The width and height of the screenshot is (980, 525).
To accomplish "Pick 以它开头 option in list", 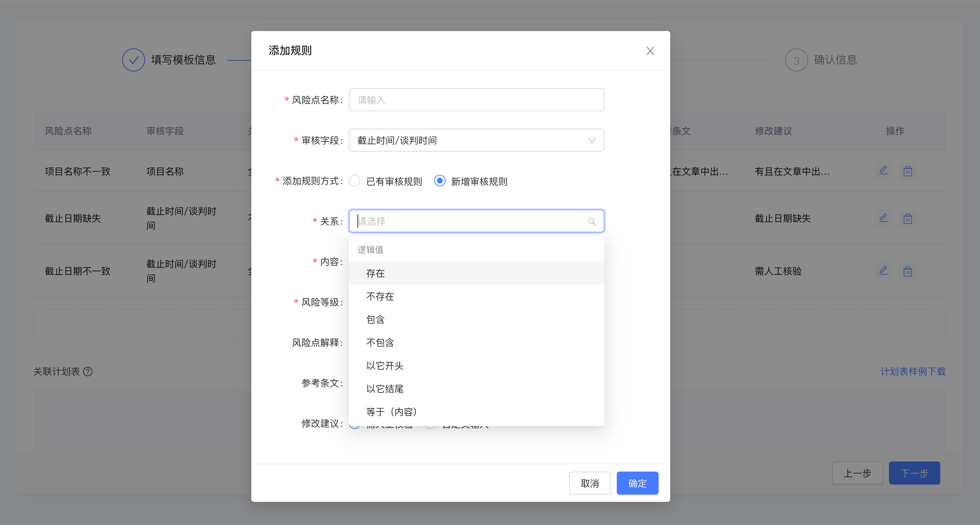I will tap(385, 366).
